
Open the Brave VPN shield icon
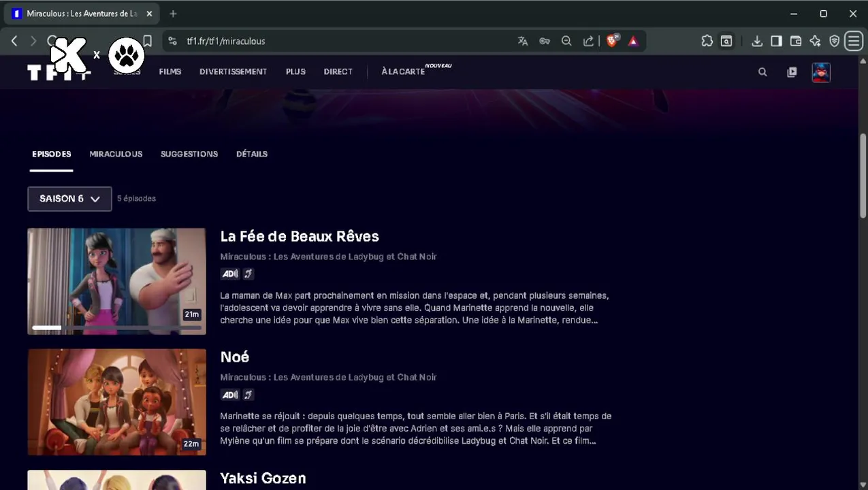pyautogui.click(x=835, y=41)
